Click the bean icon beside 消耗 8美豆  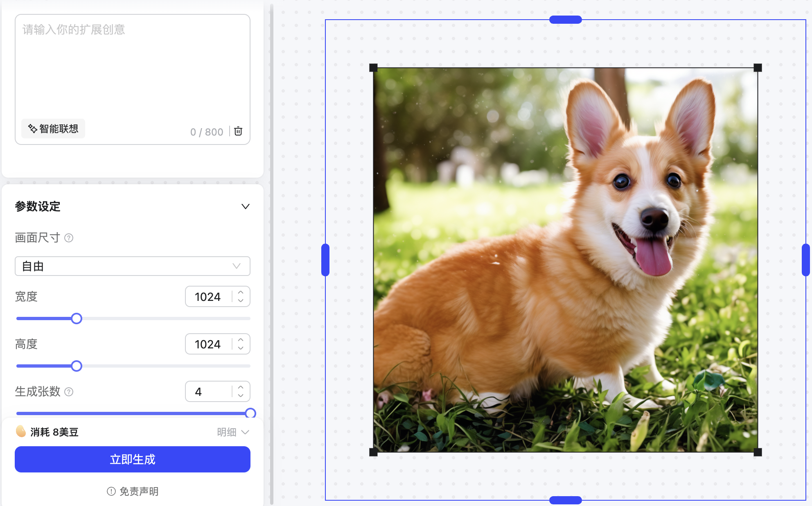coord(21,431)
